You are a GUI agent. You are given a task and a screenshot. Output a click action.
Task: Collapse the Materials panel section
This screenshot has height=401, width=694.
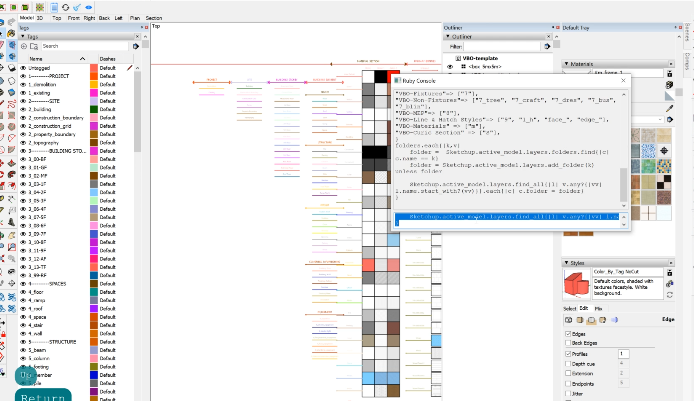567,64
